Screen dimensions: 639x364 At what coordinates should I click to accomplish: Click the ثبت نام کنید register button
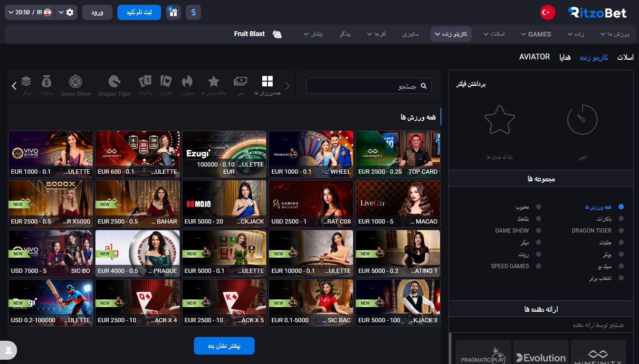(139, 12)
